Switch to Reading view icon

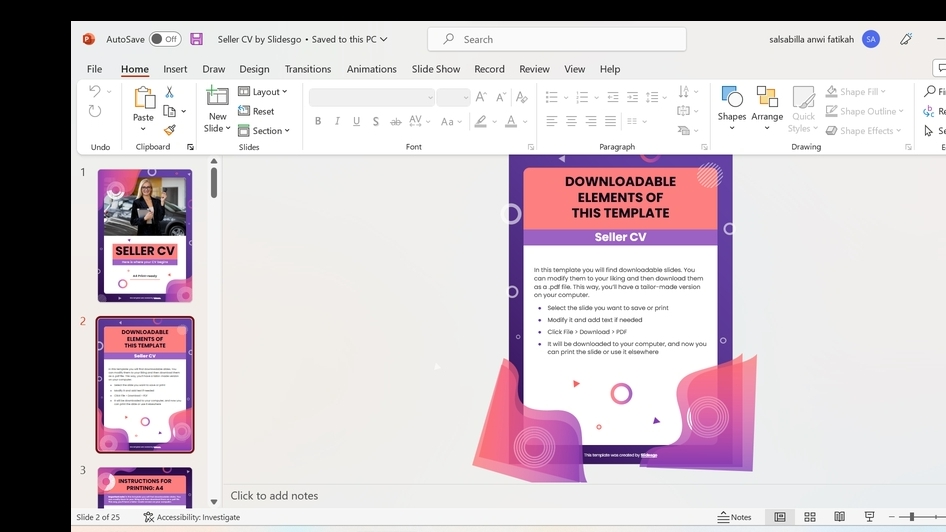(839, 517)
